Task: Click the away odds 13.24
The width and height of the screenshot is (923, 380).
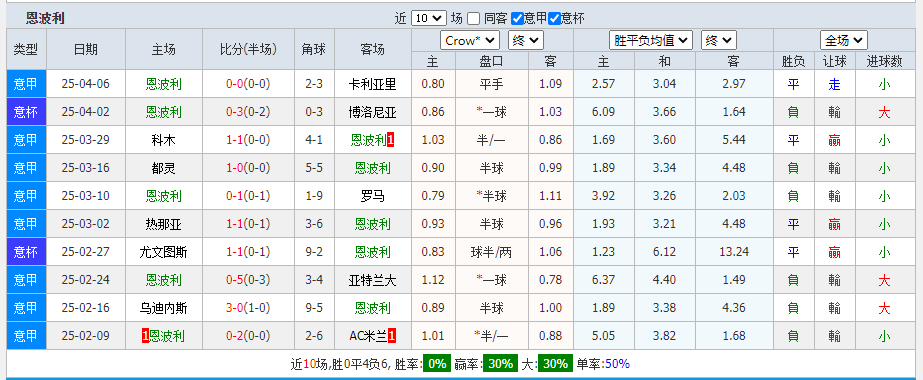Action: pos(734,252)
